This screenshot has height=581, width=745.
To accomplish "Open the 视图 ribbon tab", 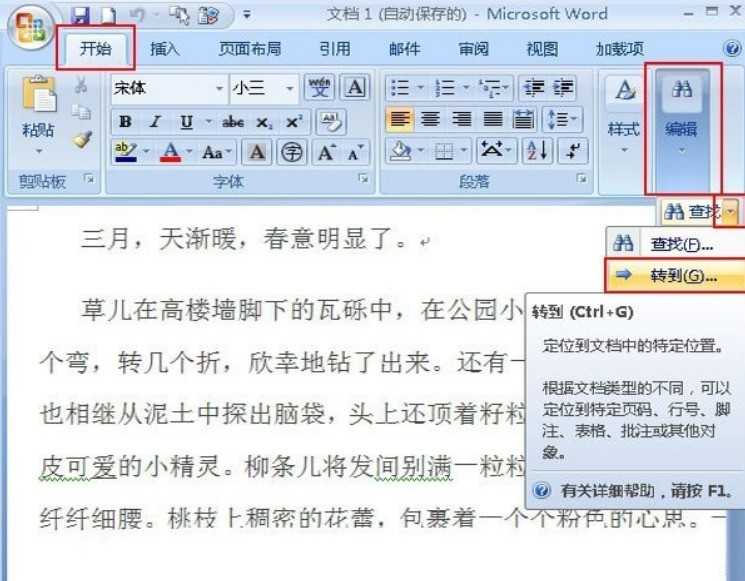I will (x=543, y=48).
